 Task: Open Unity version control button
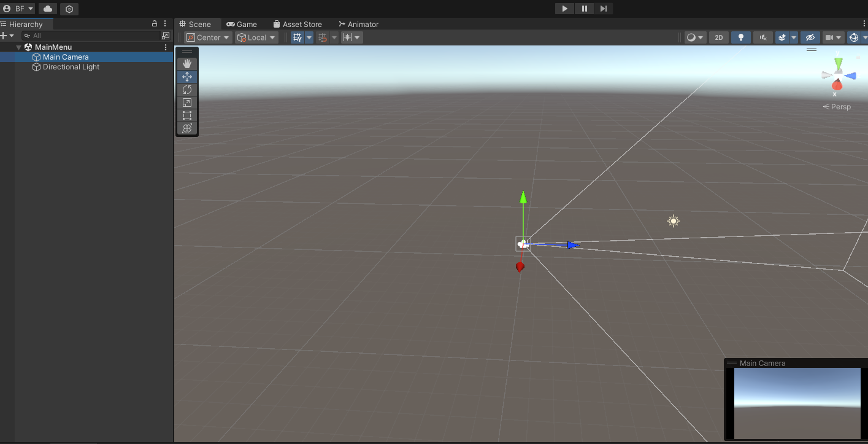tap(69, 9)
